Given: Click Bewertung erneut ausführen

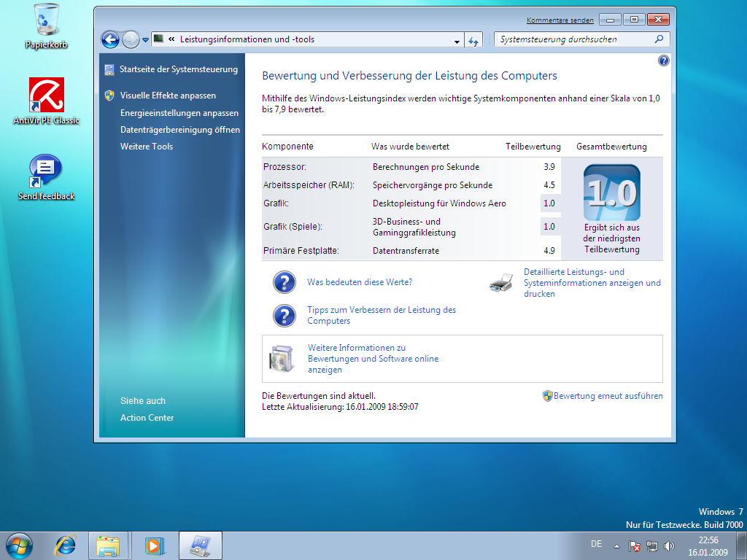Looking at the screenshot, I should point(608,396).
